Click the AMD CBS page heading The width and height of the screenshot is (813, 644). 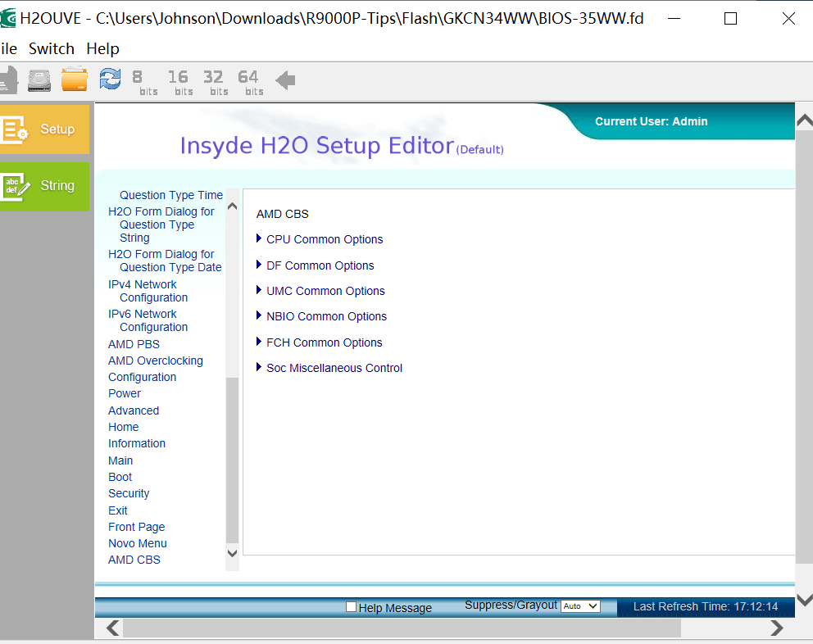click(282, 214)
